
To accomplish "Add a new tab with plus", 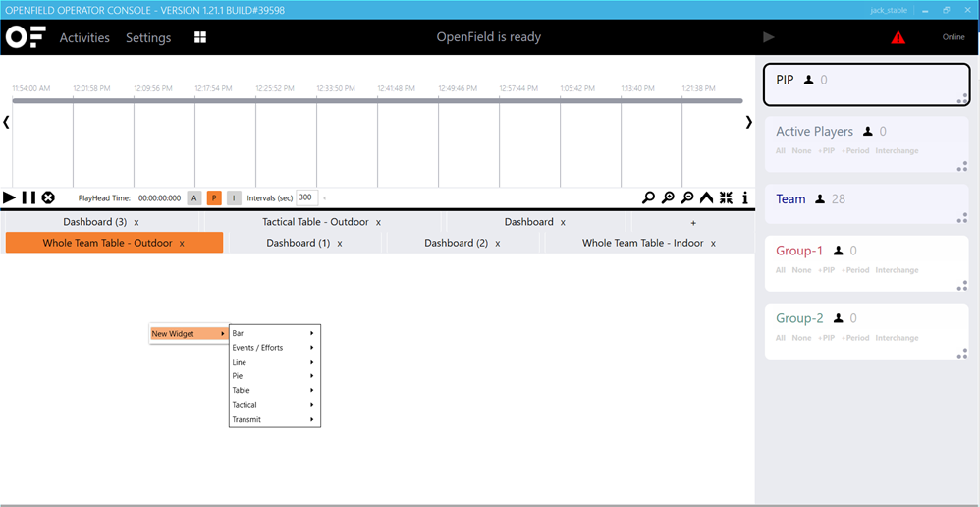I will pyautogui.click(x=693, y=222).
